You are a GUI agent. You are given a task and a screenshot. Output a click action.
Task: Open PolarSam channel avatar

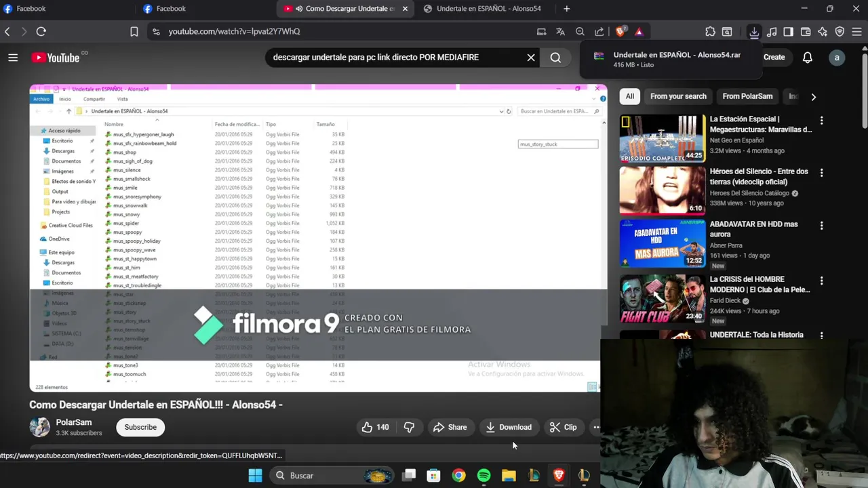click(40, 427)
